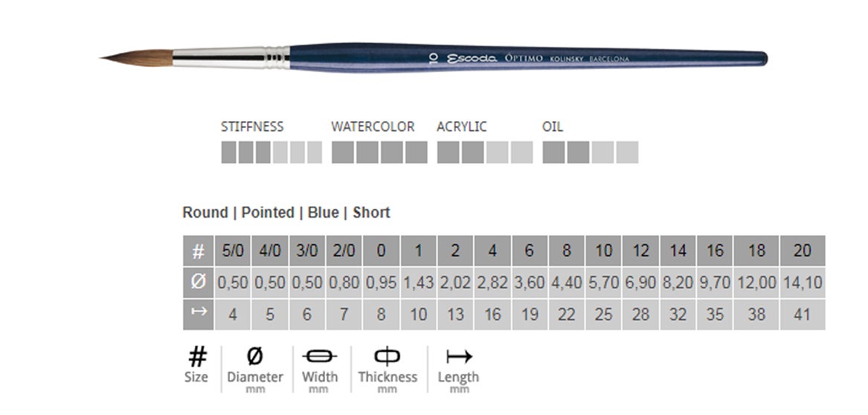The image size is (868, 415).
Task: Select brush size 20 column header
Action: pos(802,251)
